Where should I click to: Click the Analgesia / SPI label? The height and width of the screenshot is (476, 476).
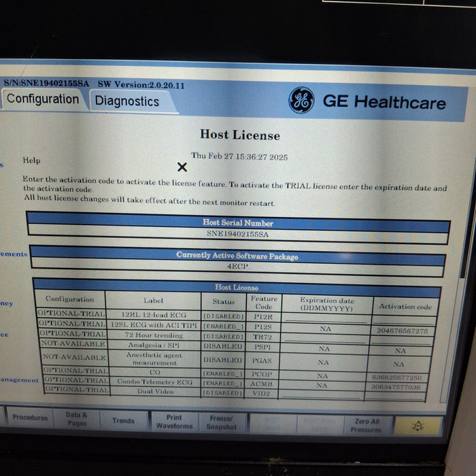pos(154,345)
